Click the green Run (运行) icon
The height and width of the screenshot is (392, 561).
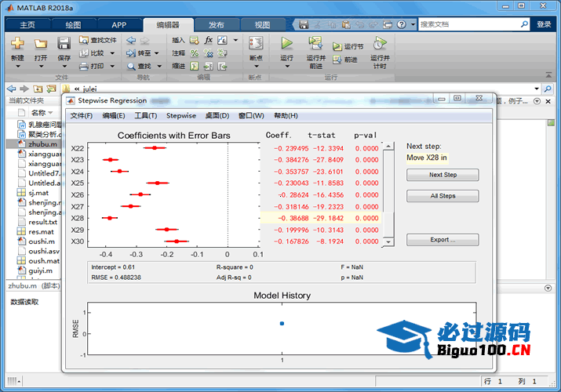pyautogui.click(x=286, y=44)
